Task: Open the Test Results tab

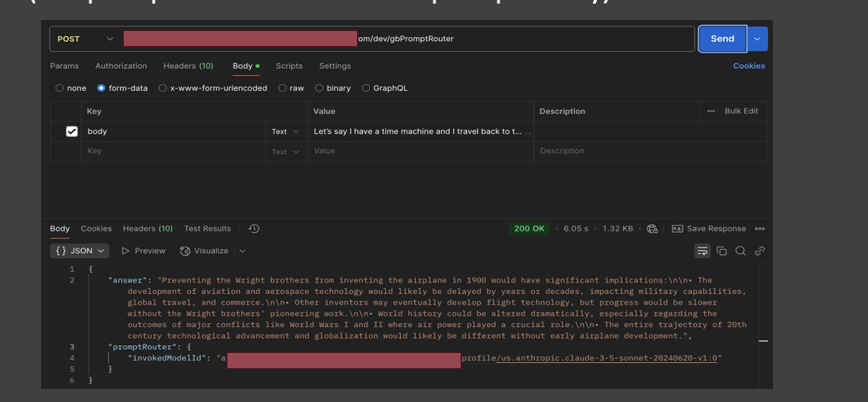Action: (207, 228)
